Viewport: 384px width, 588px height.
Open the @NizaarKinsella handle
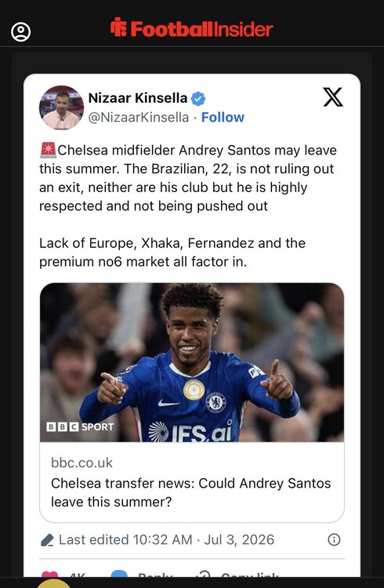[x=139, y=118]
